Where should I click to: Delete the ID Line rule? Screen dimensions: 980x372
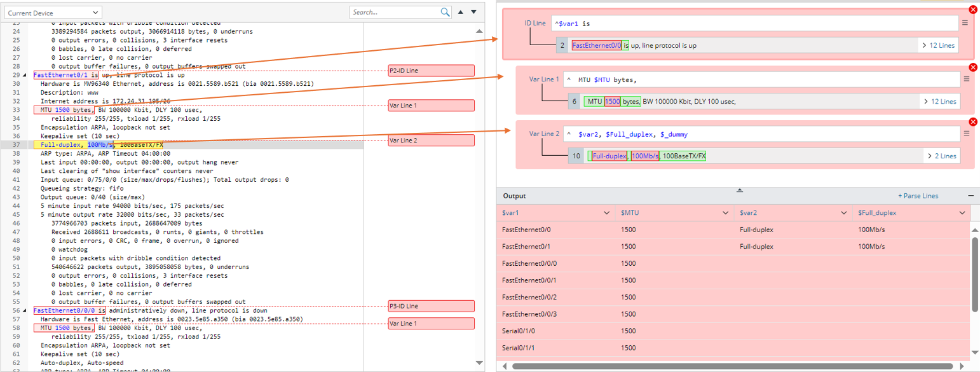(972, 10)
